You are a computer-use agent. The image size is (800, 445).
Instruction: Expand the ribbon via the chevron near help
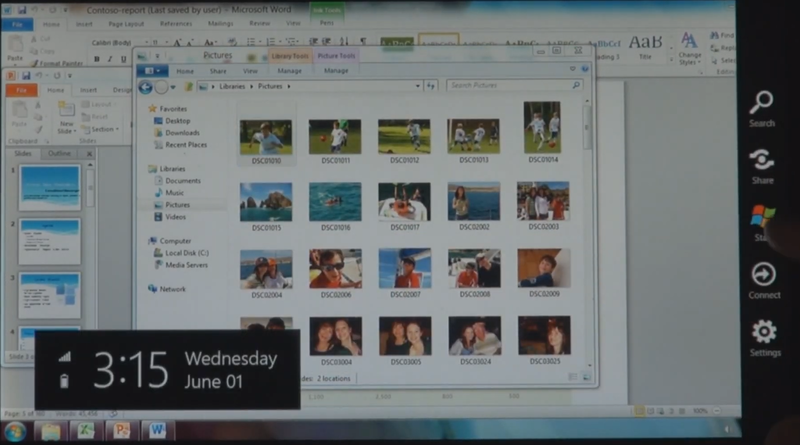(572, 69)
